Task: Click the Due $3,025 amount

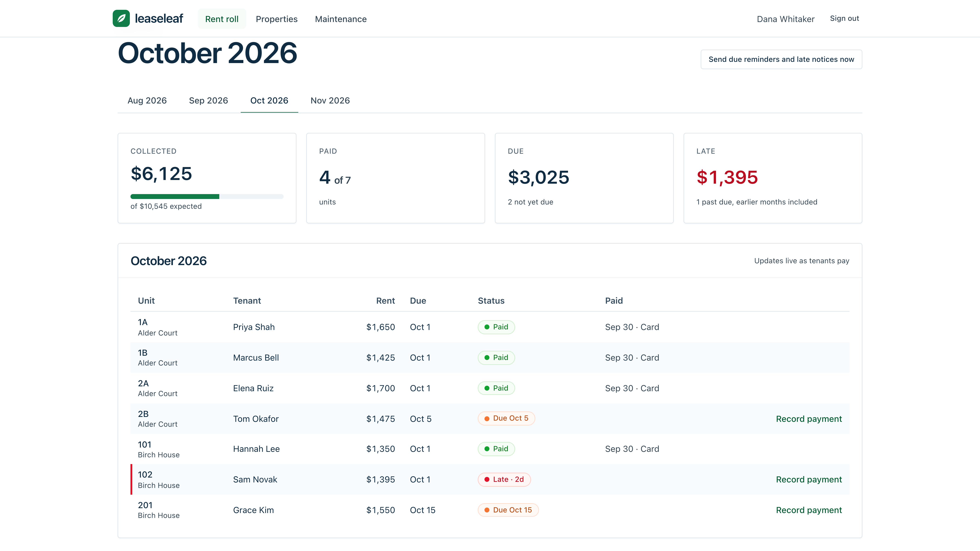Action: pos(538,178)
